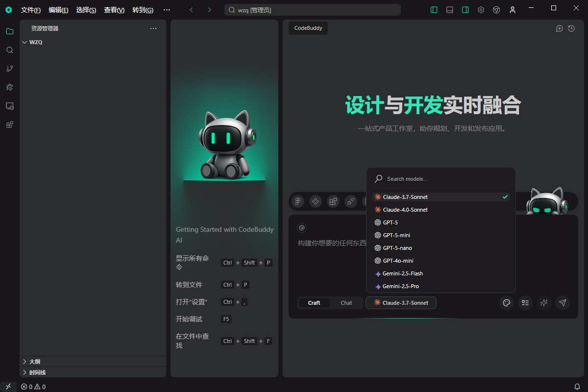Switch to Craft mode
The width and height of the screenshot is (588, 392).
click(314, 303)
